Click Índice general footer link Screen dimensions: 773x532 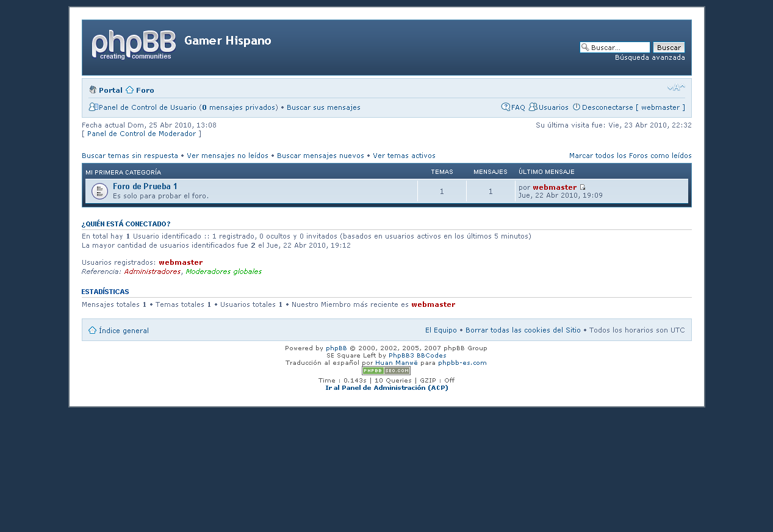[124, 331]
